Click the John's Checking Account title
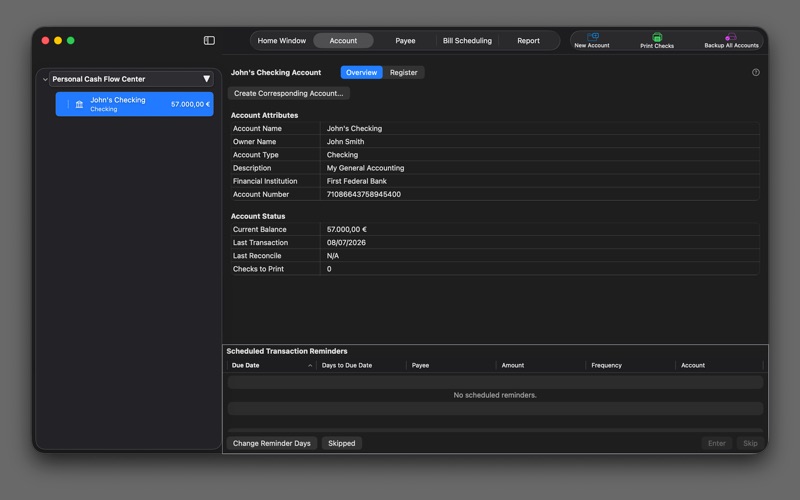This screenshot has height=500, width=800. tap(276, 72)
